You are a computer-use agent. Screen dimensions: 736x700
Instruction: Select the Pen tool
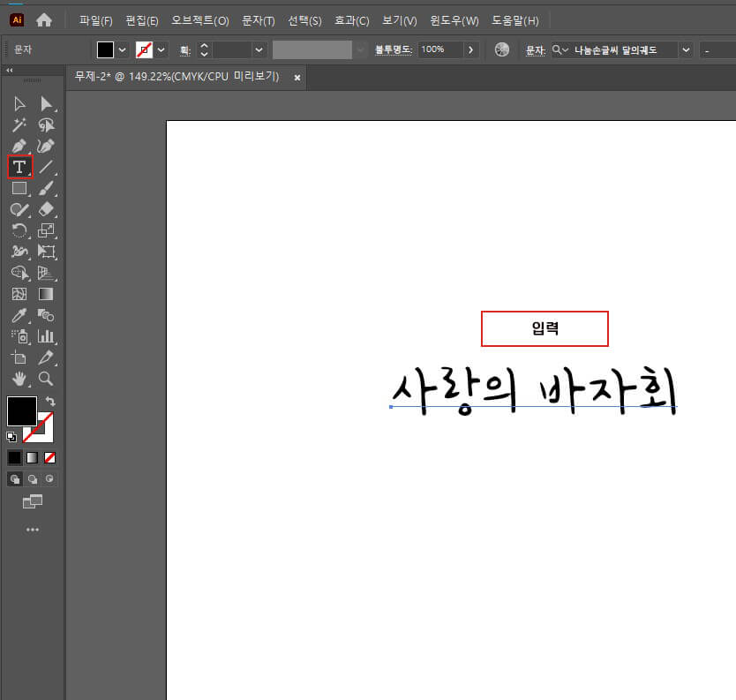(19, 146)
